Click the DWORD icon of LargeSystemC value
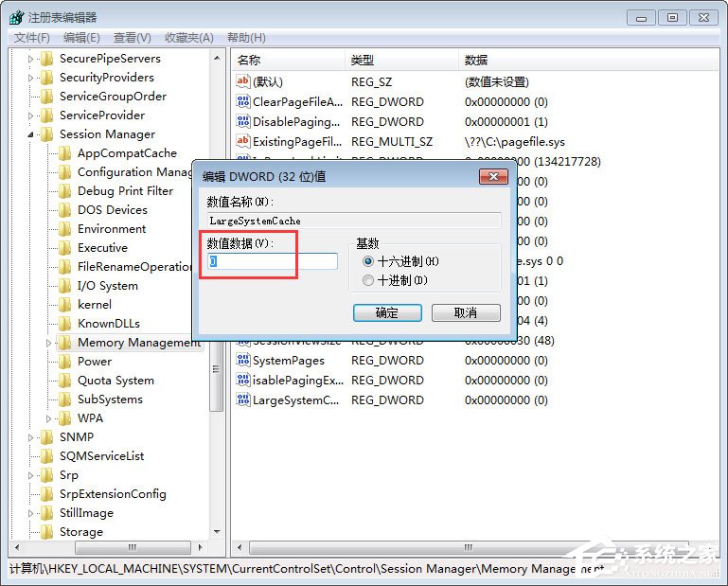 coord(243,400)
